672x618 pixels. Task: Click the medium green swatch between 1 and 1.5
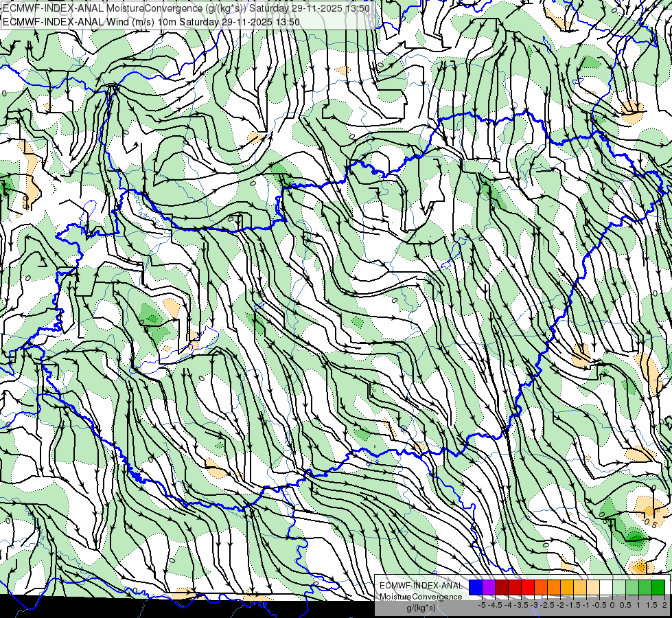point(645,588)
